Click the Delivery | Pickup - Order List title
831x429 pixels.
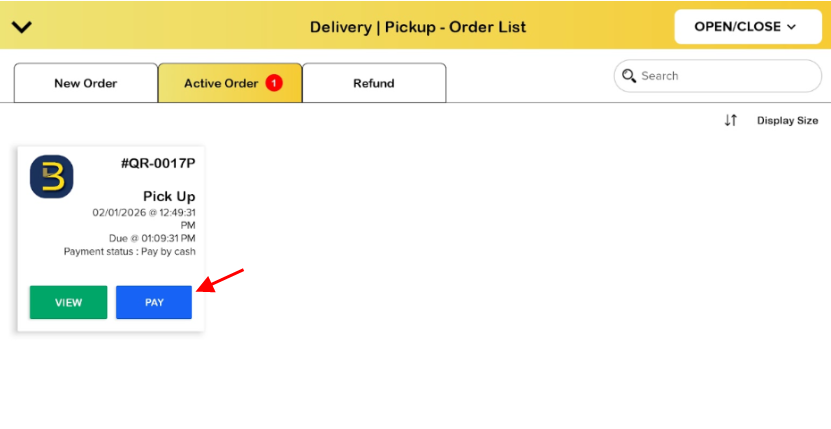(x=418, y=27)
